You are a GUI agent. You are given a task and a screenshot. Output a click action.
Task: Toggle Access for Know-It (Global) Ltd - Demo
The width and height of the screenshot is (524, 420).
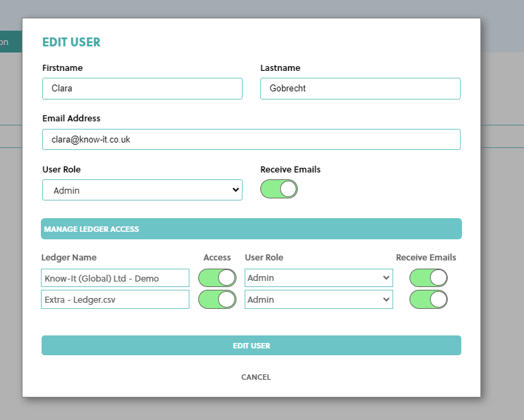(217, 278)
